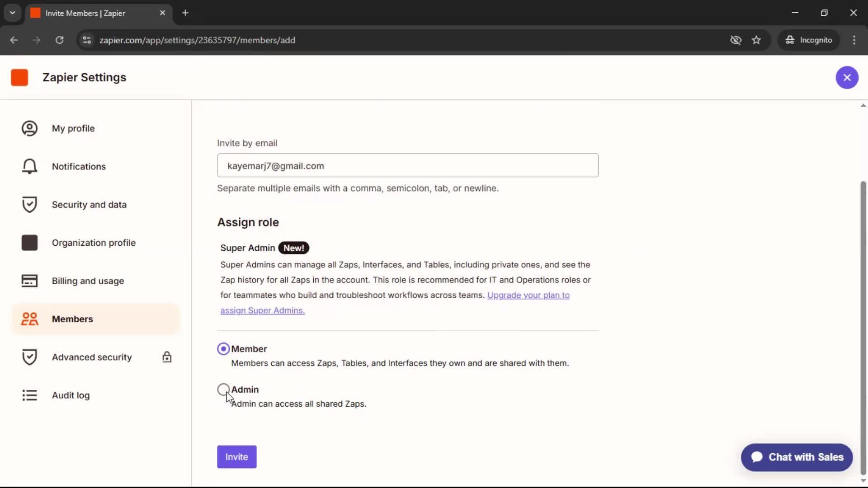Click the Security and data shield icon
The width and height of the screenshot is (868, 488).
point(29,205)
